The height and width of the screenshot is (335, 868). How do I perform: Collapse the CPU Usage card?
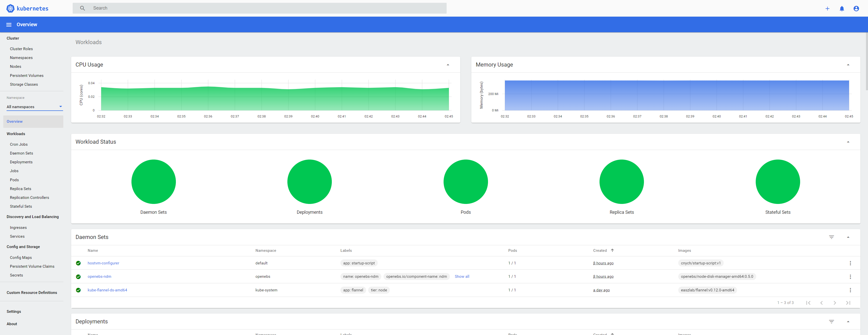[x=447, y=65]
